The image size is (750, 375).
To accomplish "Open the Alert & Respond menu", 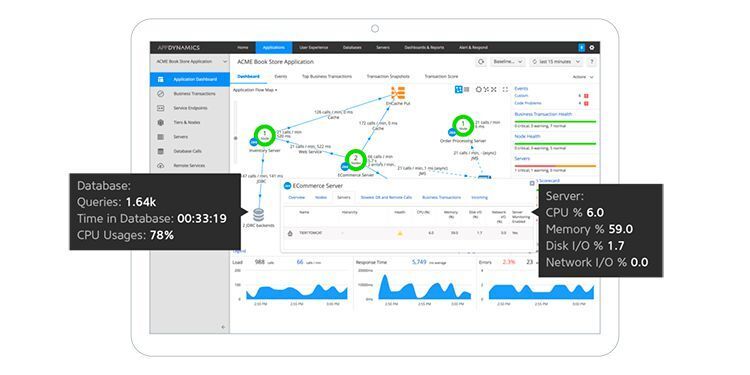I will click(473, 47).
